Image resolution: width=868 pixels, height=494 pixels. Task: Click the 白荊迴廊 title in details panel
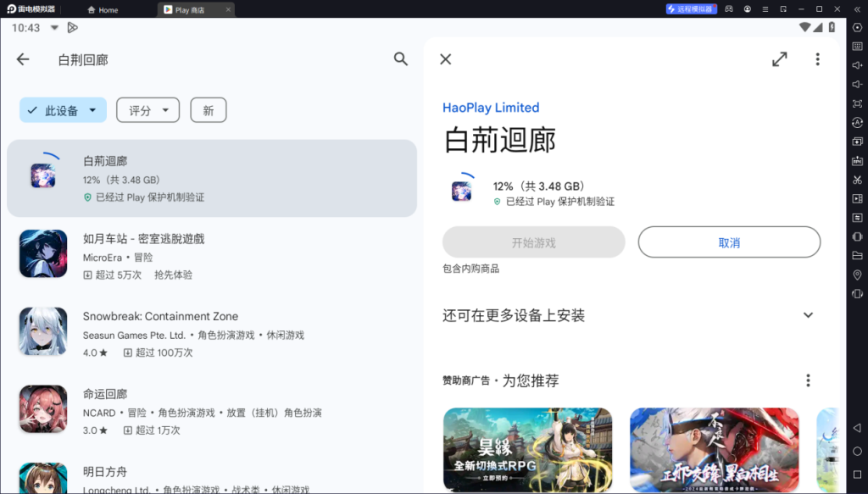point(500,140)
